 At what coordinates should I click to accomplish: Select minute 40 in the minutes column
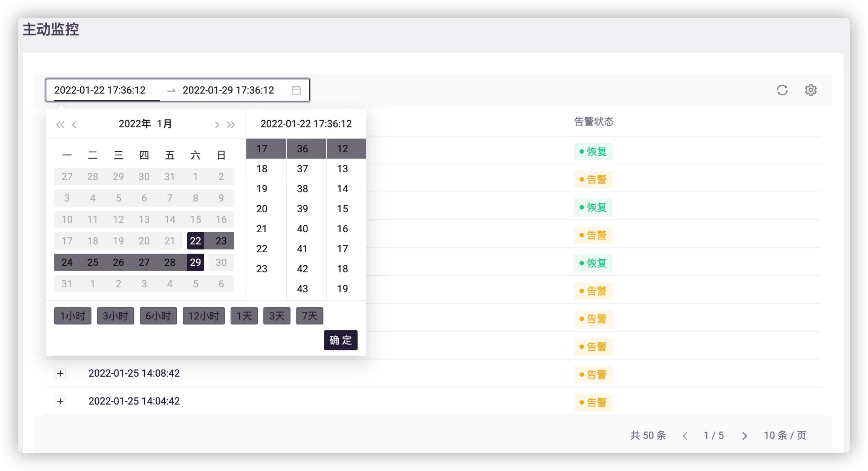point(302,229)
